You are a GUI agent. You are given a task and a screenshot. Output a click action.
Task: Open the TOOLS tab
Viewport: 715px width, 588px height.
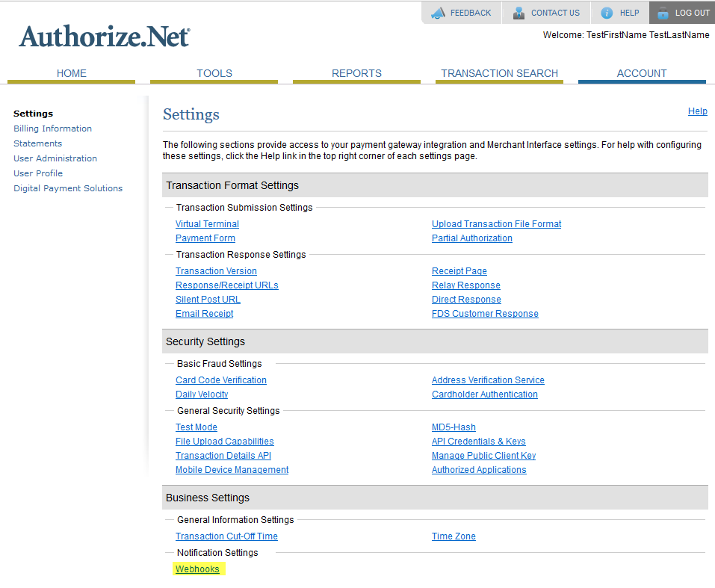[x=214, y=73]
